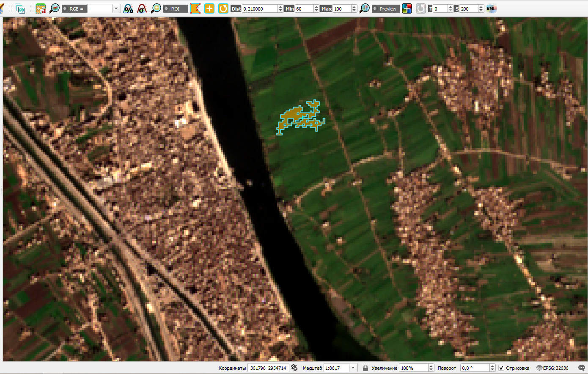Activate classification preview pointer icon
This screenshot has height=374, width=588.
point(407,8)
